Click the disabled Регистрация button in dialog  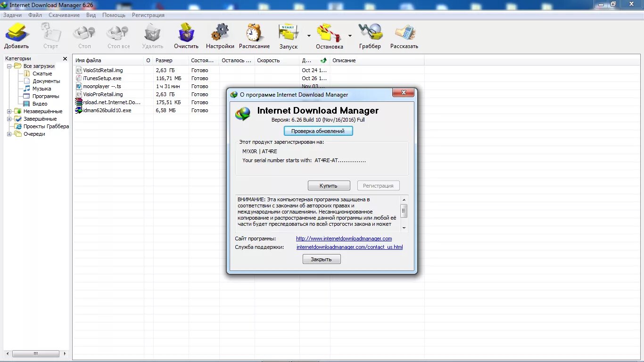pyautogui.click(x=378, y=186)
